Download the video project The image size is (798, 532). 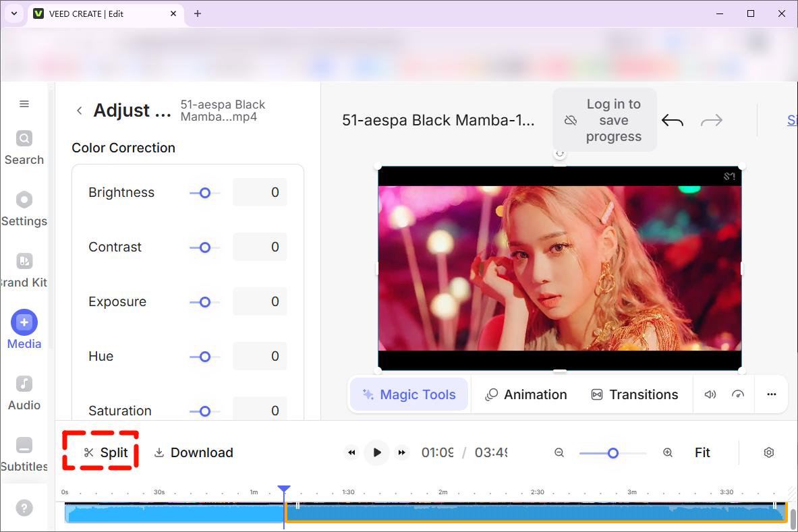[x=194, y=452]
